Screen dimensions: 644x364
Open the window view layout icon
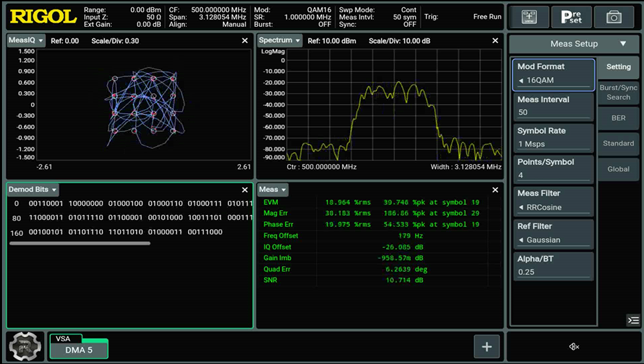click(x=529, y=17)
